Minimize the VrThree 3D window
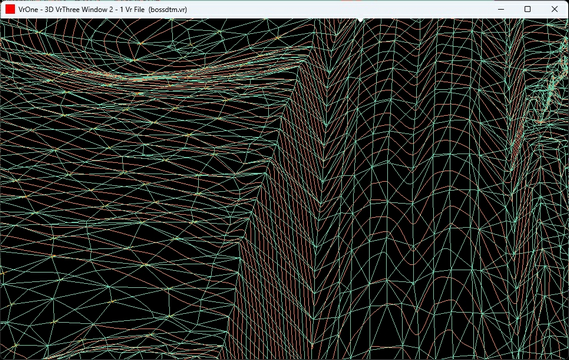Image resolution: width=569 pixels, height=360 pixels. [x=501, y=9]
